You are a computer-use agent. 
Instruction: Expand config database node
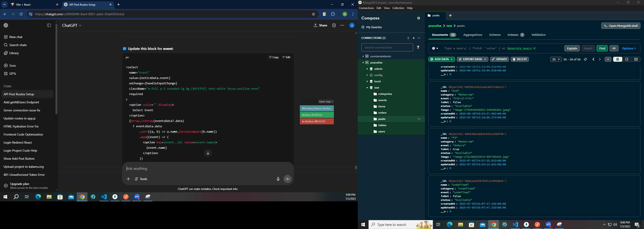click(x=367, y=75)
